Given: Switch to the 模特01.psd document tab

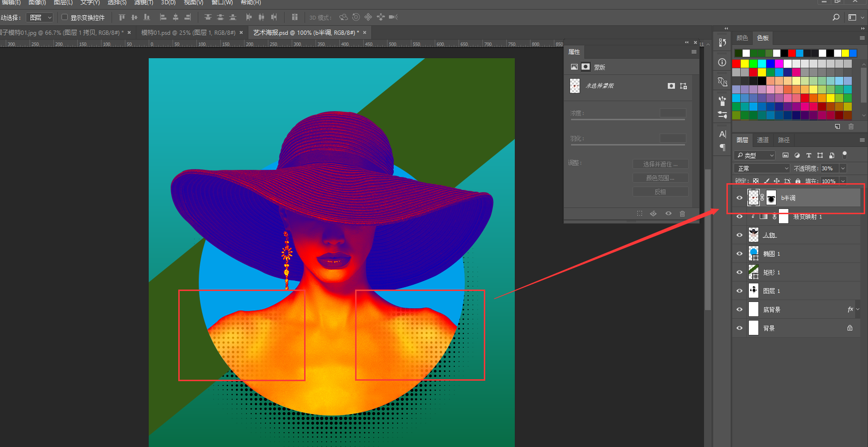Looking at the screenshot, I should [x=188, y=32].
